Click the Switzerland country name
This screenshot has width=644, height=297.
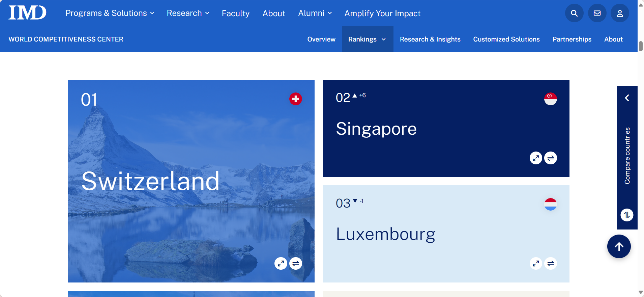150,181
